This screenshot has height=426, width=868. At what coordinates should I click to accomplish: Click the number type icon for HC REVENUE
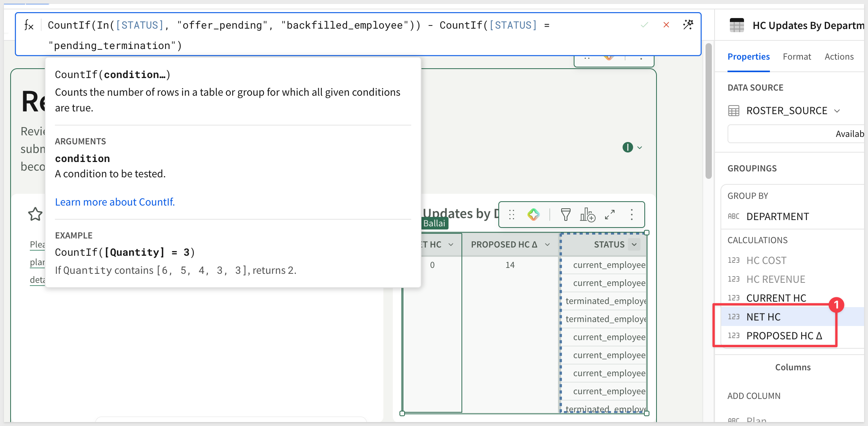(x=733, y=279)
